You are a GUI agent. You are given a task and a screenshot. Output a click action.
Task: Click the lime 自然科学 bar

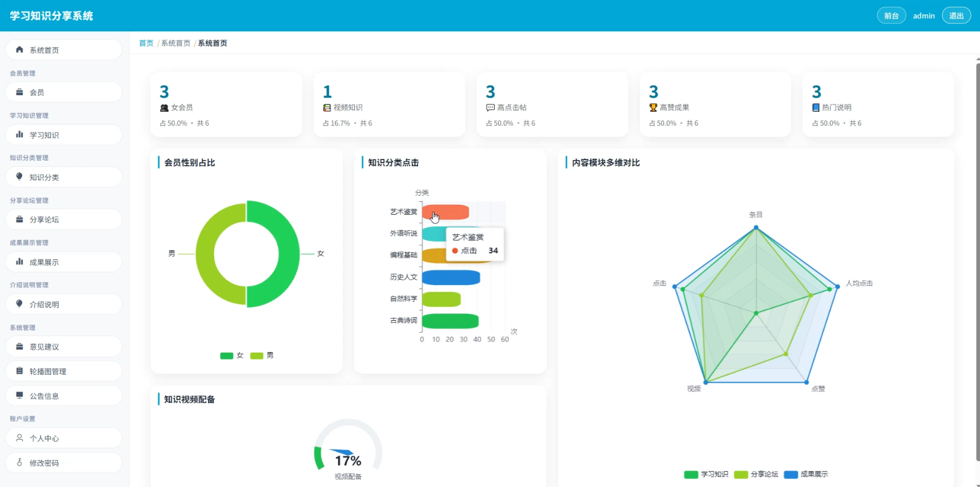(x=441, y=299)
